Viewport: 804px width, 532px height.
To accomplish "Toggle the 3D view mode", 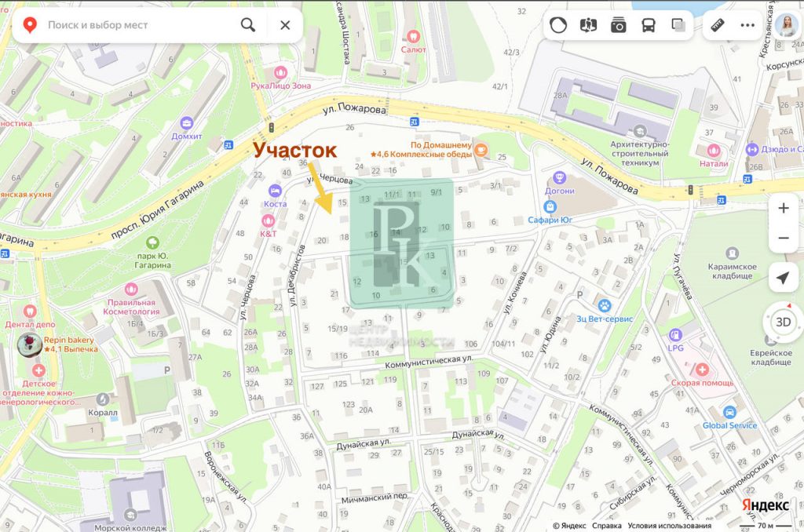I will [x=783, y=322].
